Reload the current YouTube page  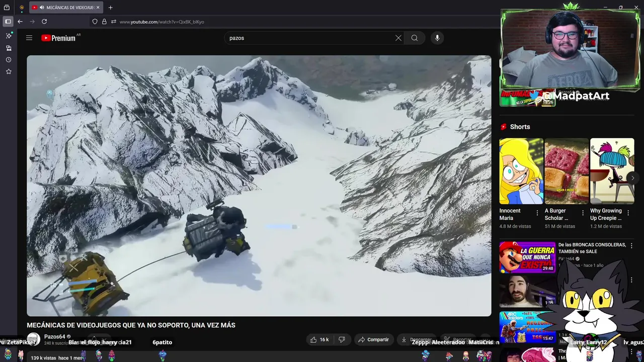click(44, 22)
